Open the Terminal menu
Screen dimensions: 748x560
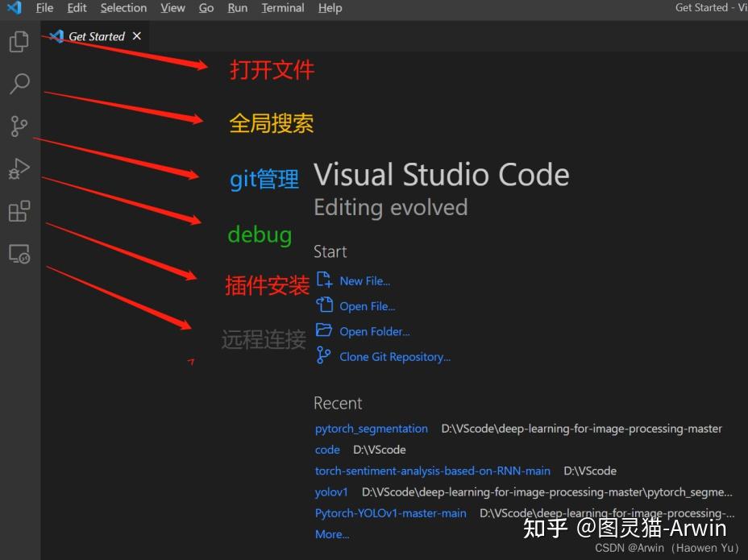click(x=282, y=8)
